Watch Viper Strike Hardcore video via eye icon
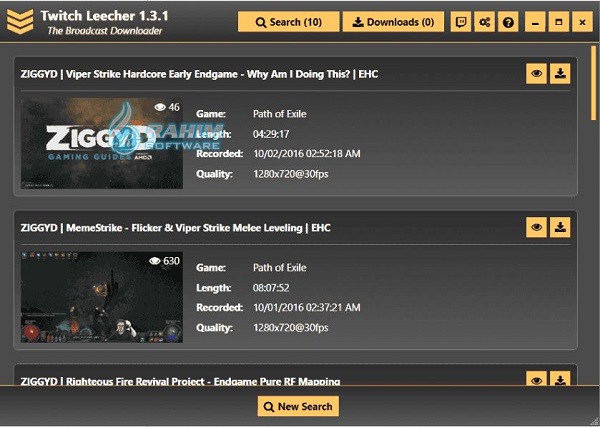 [x=536, y=73]
